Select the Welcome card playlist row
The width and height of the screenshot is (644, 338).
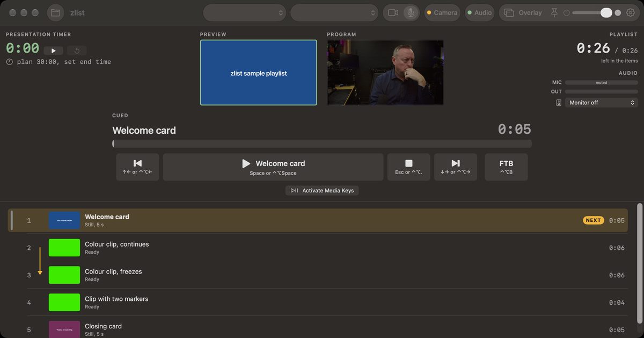click(x=318, y=220)
